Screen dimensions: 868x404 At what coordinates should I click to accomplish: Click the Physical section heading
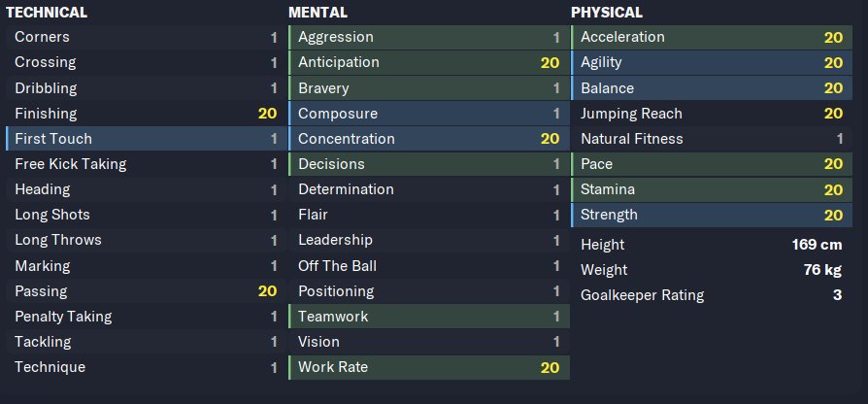(x=607, y=13)
